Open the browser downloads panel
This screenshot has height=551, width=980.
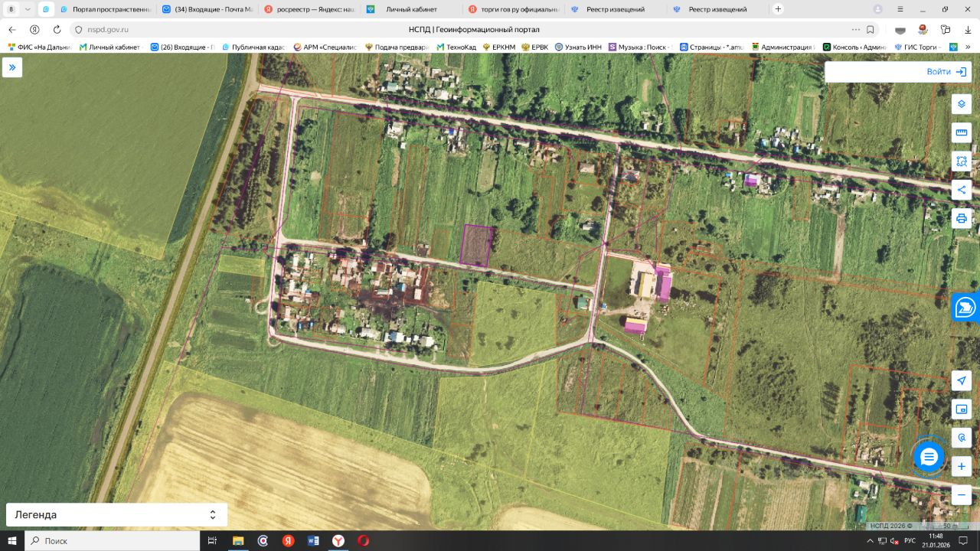pos(969,30)
